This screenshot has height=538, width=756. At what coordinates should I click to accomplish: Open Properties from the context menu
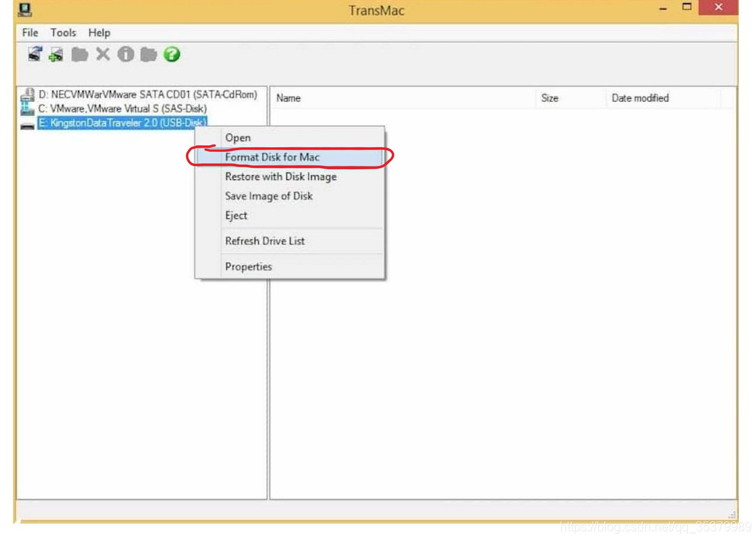pos(290,267)
